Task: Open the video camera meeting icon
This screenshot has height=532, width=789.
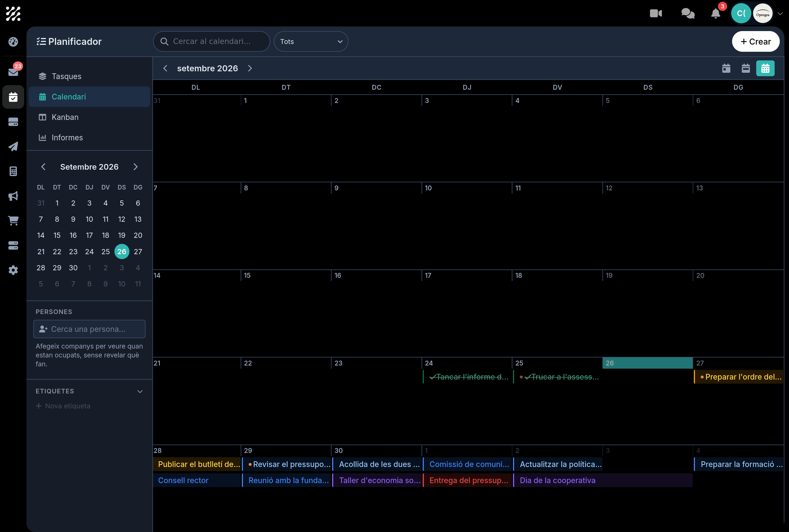Action: [656, 14]
